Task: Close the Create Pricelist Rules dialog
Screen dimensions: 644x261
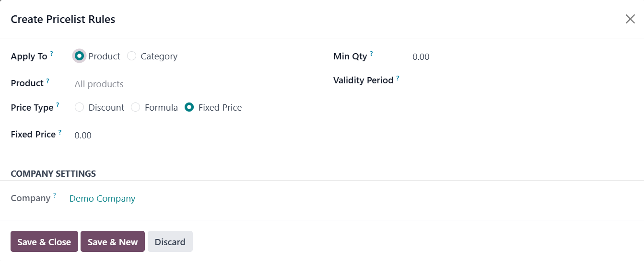Action: click(x=630, y=19)
